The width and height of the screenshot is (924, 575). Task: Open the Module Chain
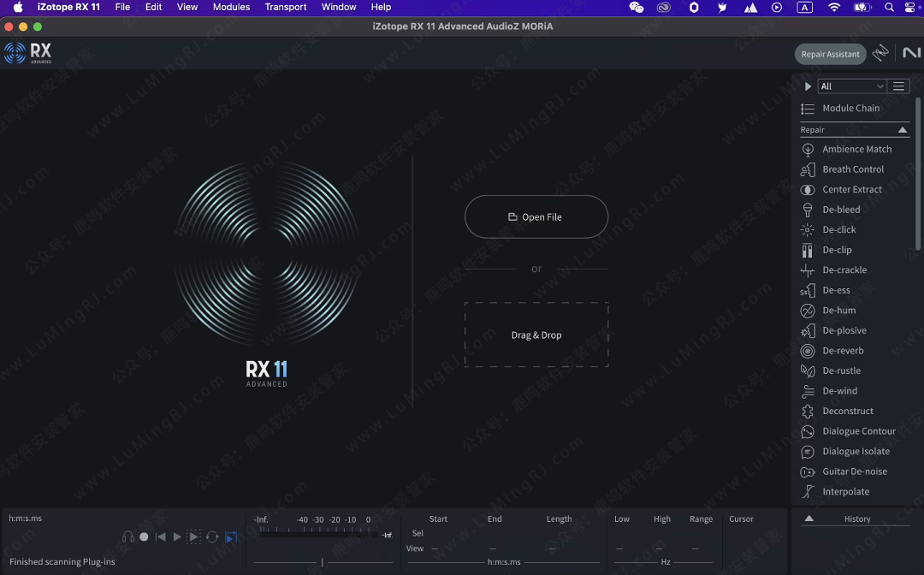tap(850, 109)
